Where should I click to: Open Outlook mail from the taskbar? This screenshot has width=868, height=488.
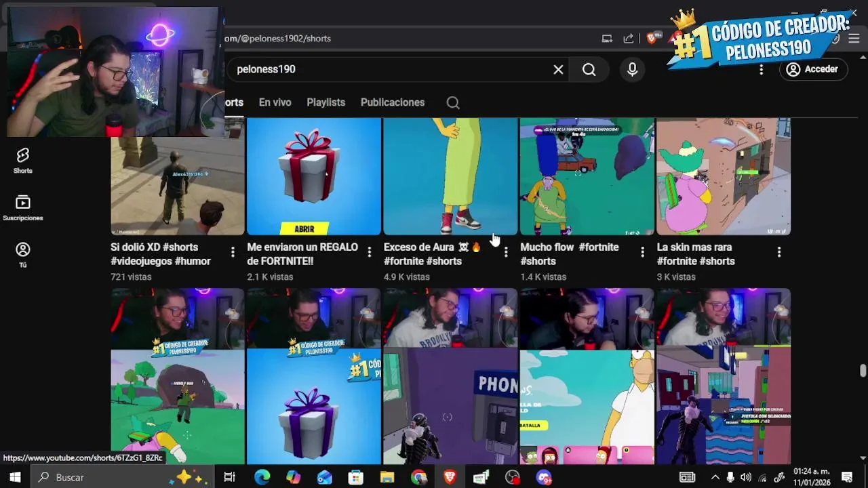325,477
